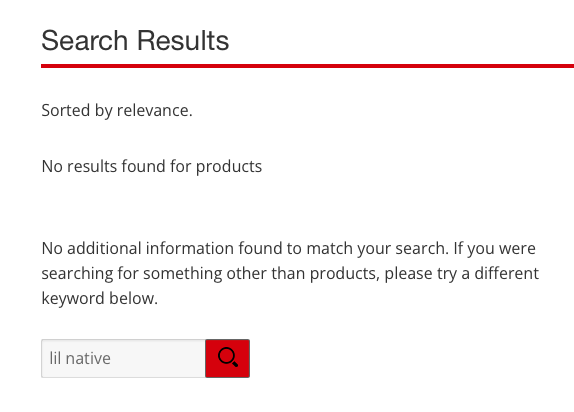
Task: Click the word 'Results' in the heading
Action: click(x=183, y=40)
